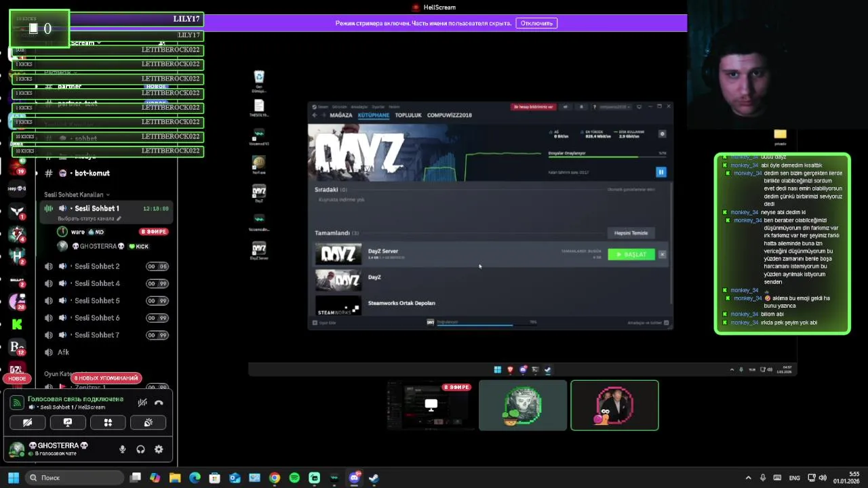
Task: Open Discord user settings gear
Action: coord(159,449)
